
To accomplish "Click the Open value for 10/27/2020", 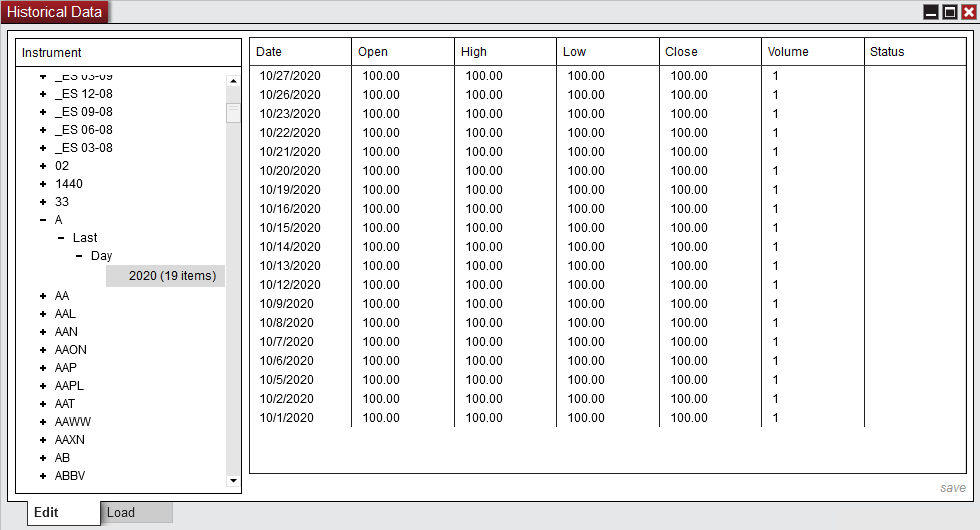I will 381,76.
